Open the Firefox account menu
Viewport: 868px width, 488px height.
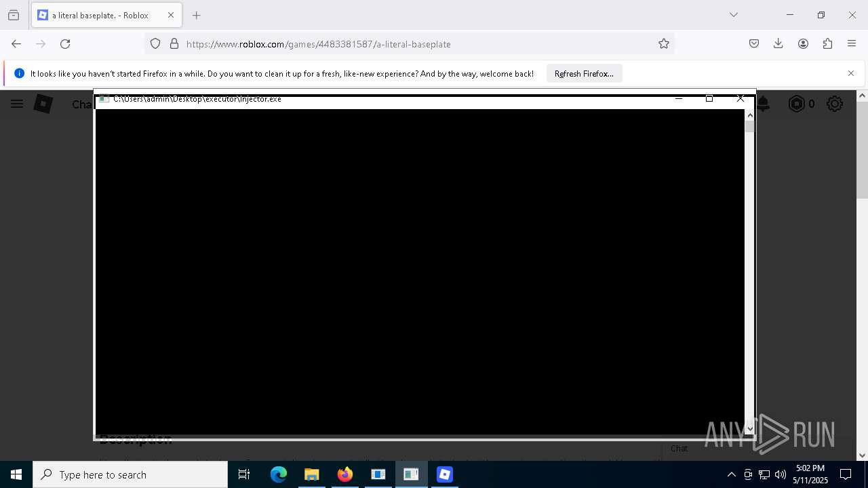point(803,43)
